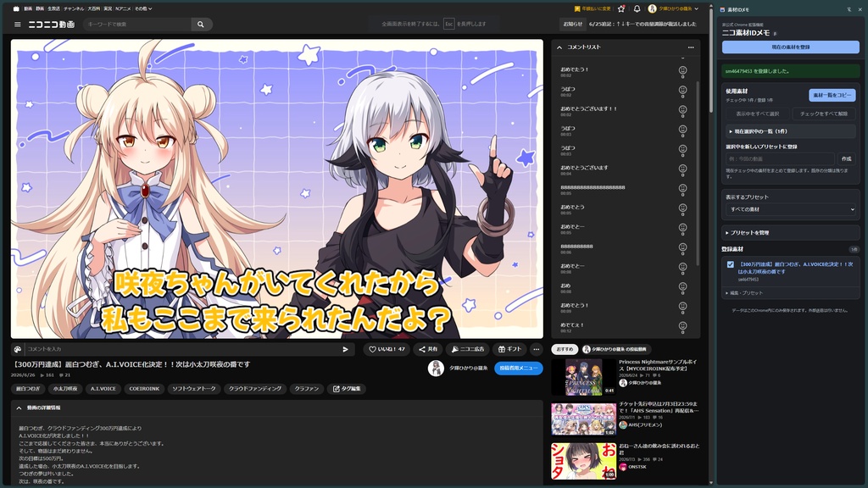Click チェックをすべて解除 button
The width and height of the screenshot is (868, 488).
[824, 114]
